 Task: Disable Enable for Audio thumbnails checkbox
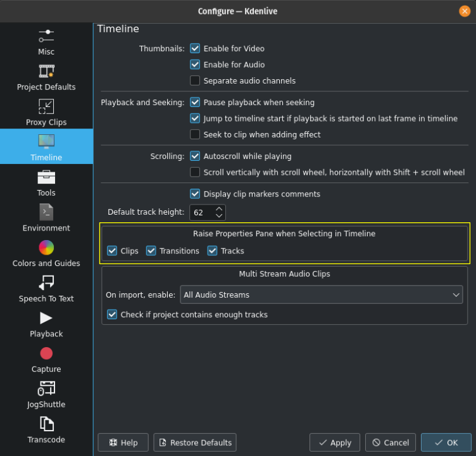(195, 65)
